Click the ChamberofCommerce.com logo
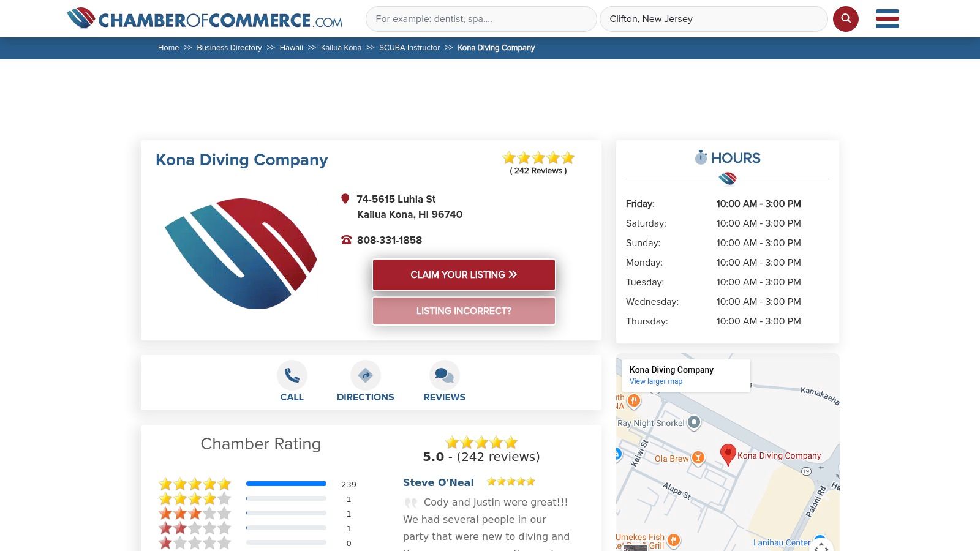This screenshot has width=980, height=551. 205,19
